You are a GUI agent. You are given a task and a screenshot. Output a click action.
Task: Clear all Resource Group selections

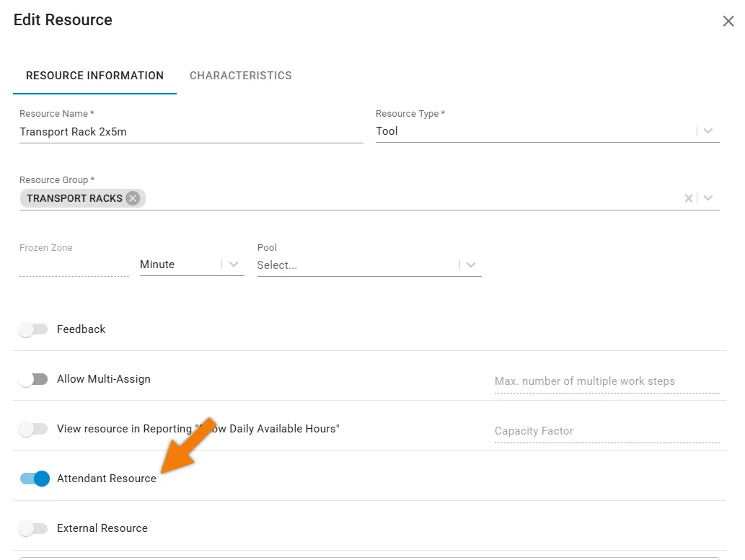tap(688, 198)
